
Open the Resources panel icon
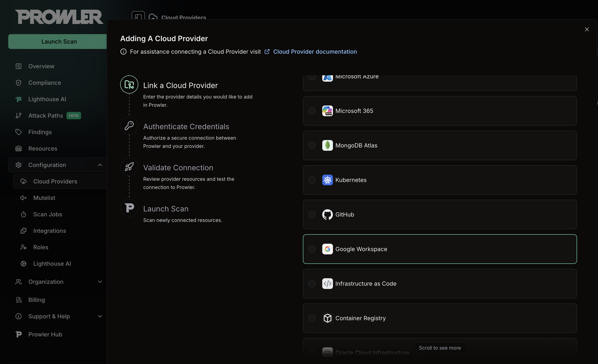click(19, 148)
